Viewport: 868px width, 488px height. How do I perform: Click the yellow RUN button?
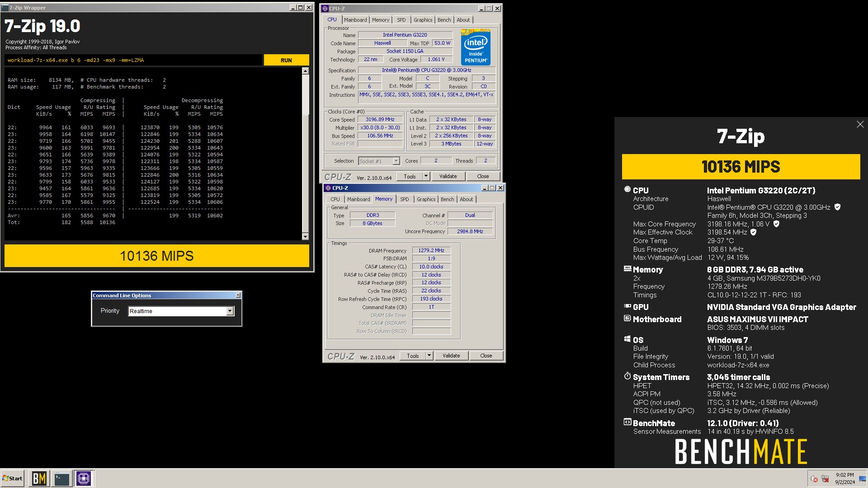(x=286, y=60)
